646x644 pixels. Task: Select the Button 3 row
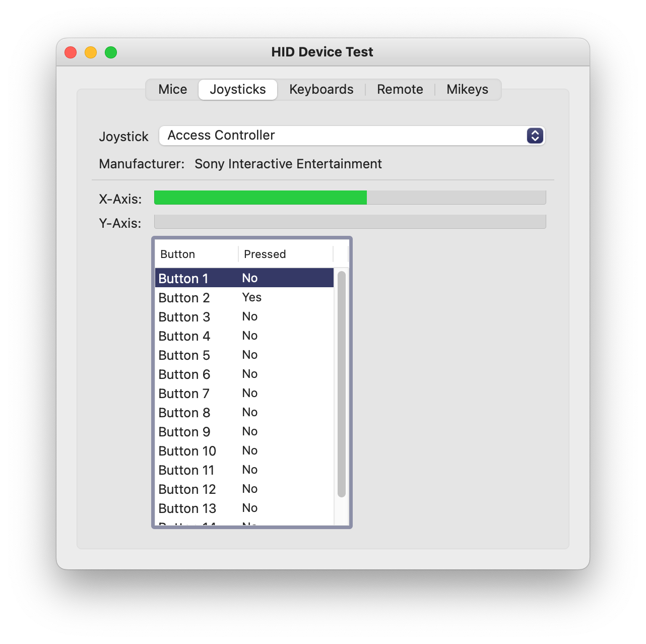point(244,316)
